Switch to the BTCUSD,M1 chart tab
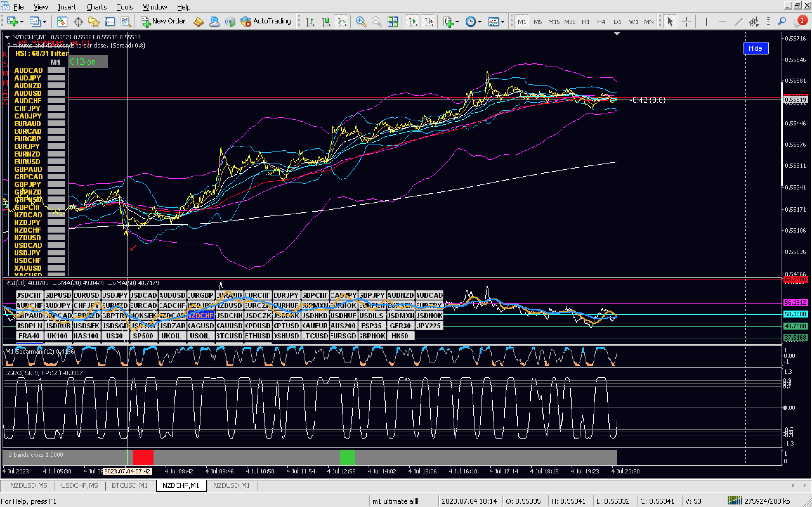This screenshot has width=812, height=507. pos(129,485)
